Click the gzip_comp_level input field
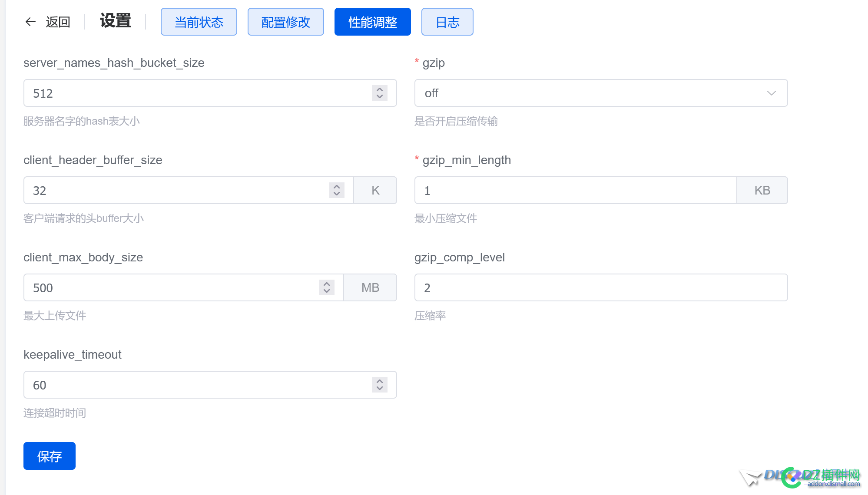This screenshot has height=495, width=868. pyautogui.click(x=601, y=288)
